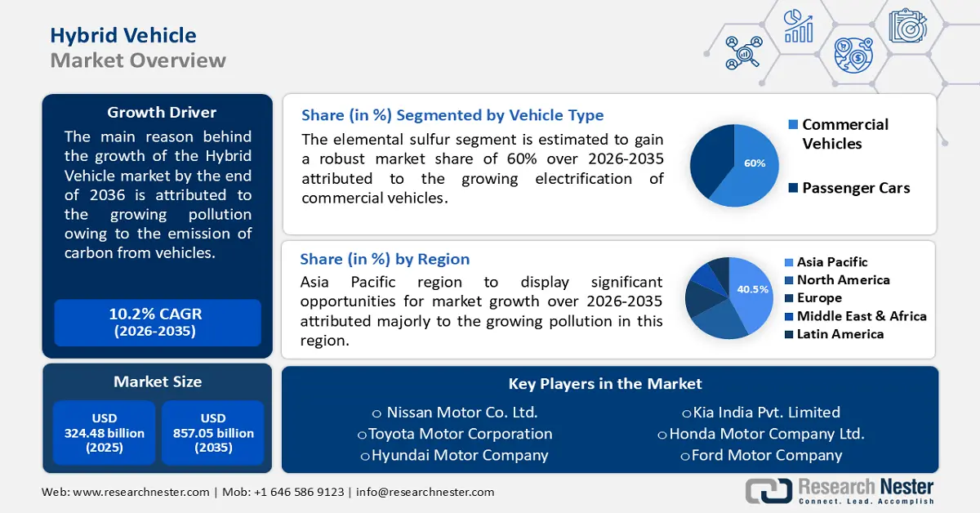
Task: Click the 10.2% CAGR (2026-2035) box
Action: point(157,323)
